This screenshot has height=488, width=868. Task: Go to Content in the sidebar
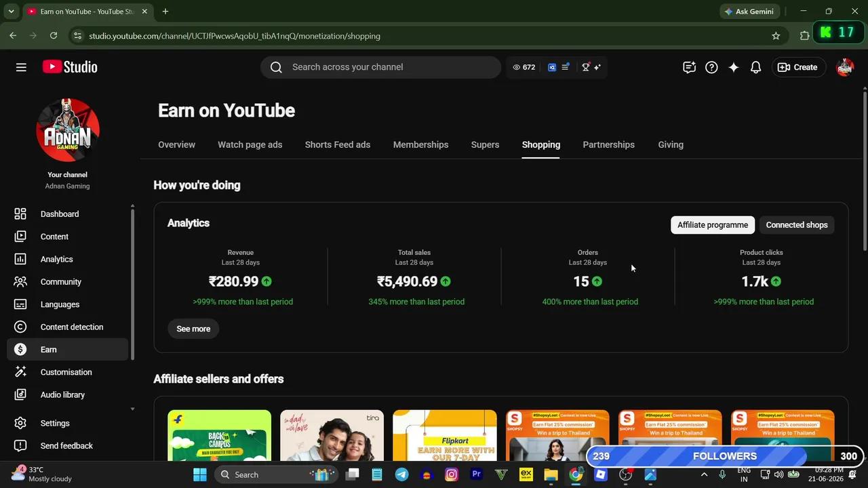coord(68,237)
